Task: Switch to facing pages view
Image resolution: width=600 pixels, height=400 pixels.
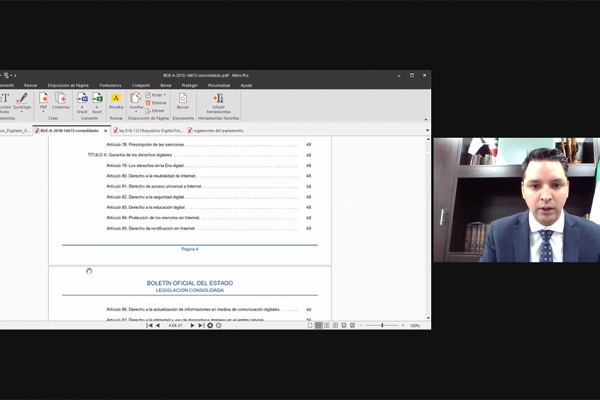Action: (327, 325)
